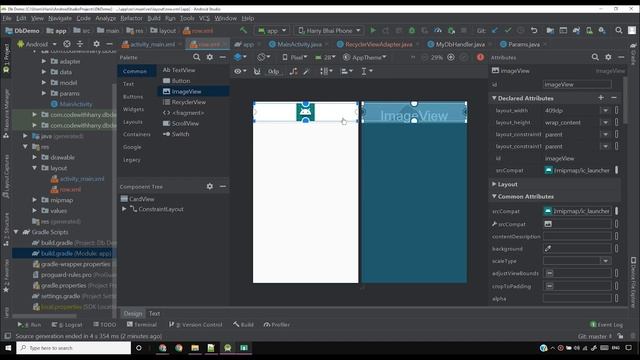This screenshot has width=640, height=360.
Task: Collapse the Declared Attributes section
Action: point(494,98)
